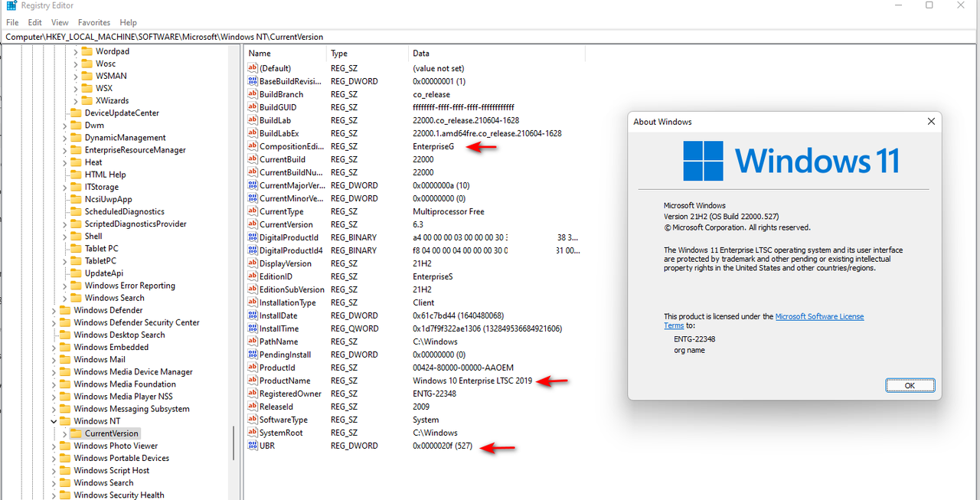Click the Data column header

496,54
